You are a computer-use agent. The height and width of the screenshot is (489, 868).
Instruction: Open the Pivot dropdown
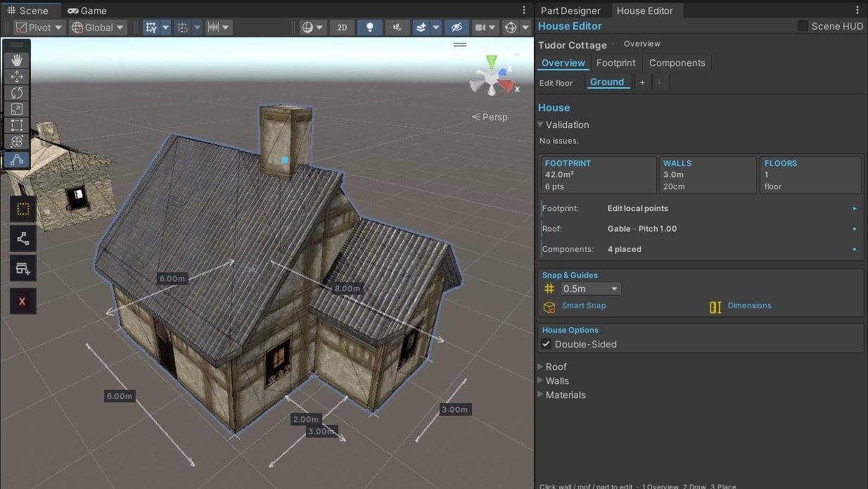tap(39, 27)
